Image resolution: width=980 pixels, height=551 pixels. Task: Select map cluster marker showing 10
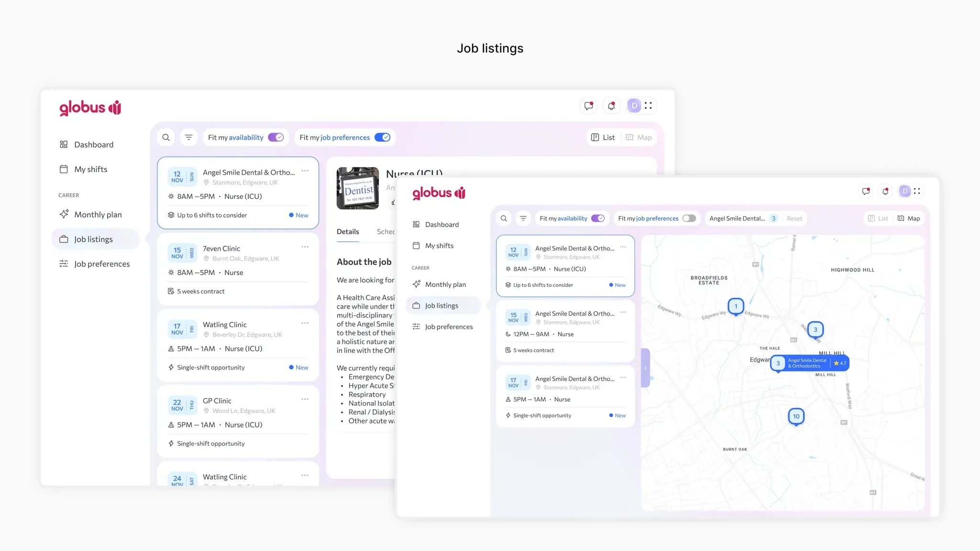coord(796,416)
